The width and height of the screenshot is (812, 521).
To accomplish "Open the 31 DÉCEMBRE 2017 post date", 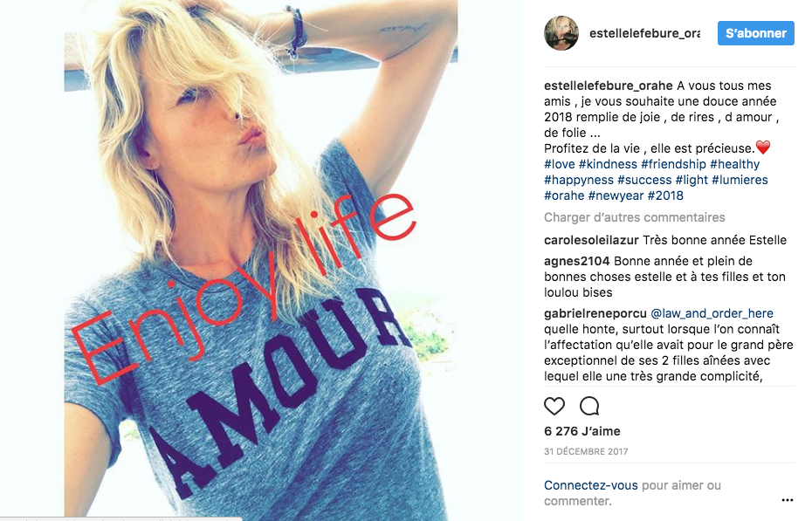I will pos(586,451).
